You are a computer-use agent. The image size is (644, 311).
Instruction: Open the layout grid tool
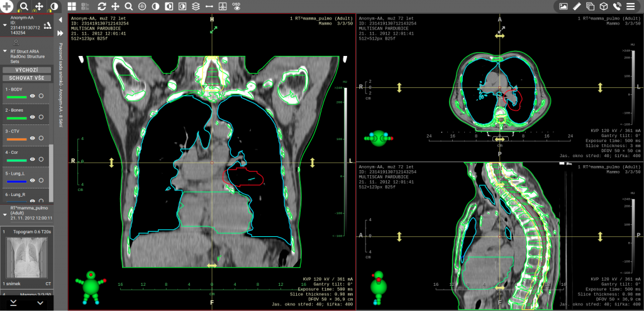pyautogui.click(x=71, y=6)
